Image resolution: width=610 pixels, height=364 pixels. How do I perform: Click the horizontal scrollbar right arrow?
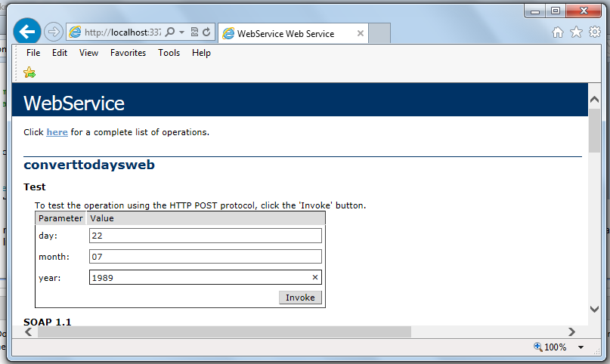point(571,332)
